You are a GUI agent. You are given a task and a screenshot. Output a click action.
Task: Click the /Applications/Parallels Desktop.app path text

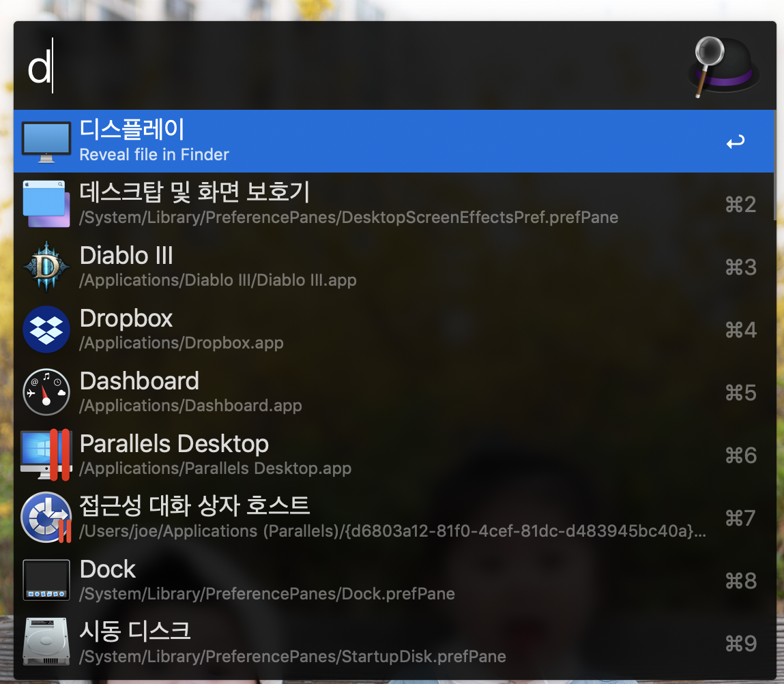(215, 468)
